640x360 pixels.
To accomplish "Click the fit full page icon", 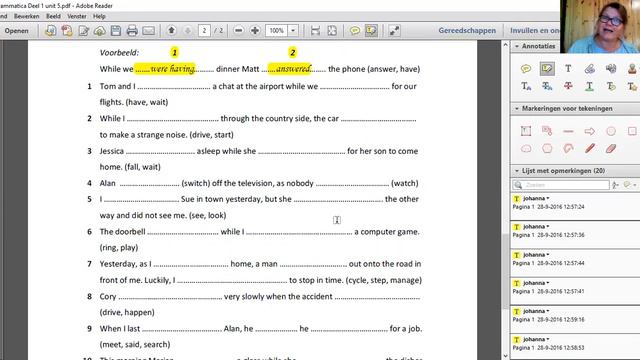I will [x=332, y=31].
